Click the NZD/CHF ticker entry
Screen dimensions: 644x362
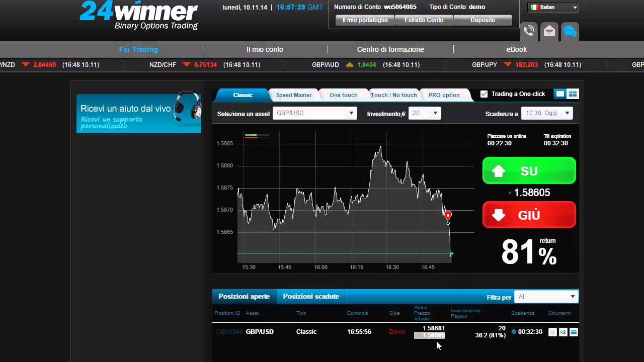(x=204, y=65)
